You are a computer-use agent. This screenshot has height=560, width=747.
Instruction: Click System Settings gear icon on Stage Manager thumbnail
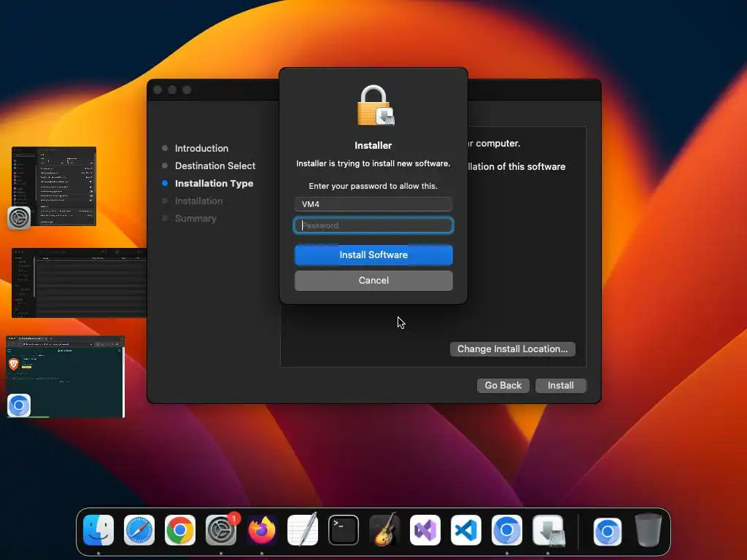click(19, 218)
